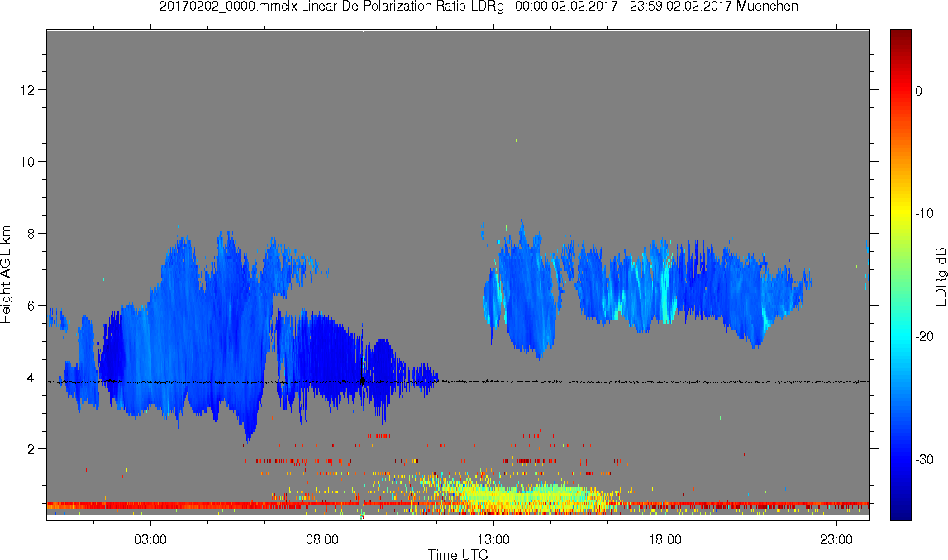Click the height tick label 12

pos(27,90)
